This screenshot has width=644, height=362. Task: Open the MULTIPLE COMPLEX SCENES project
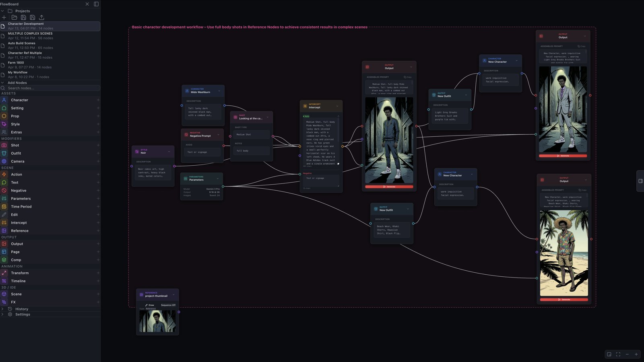point(50,36)
